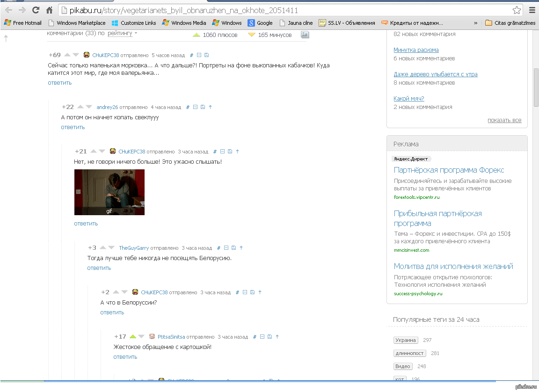Open the Free Hotmail bookmark
This screenshot has height=392, width=539.
22,22
